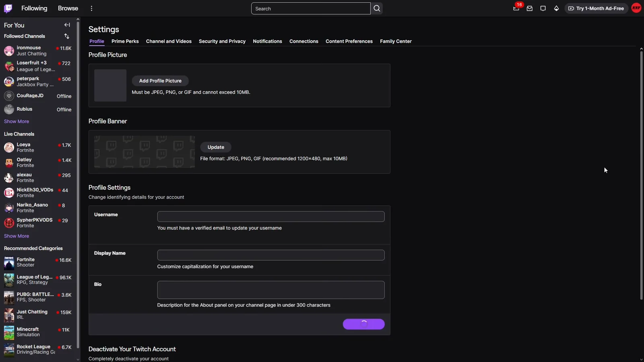Screen dimensions: 644x362
Task: Select the "11.6K" viewer count
Action: (x=66, y=48)
